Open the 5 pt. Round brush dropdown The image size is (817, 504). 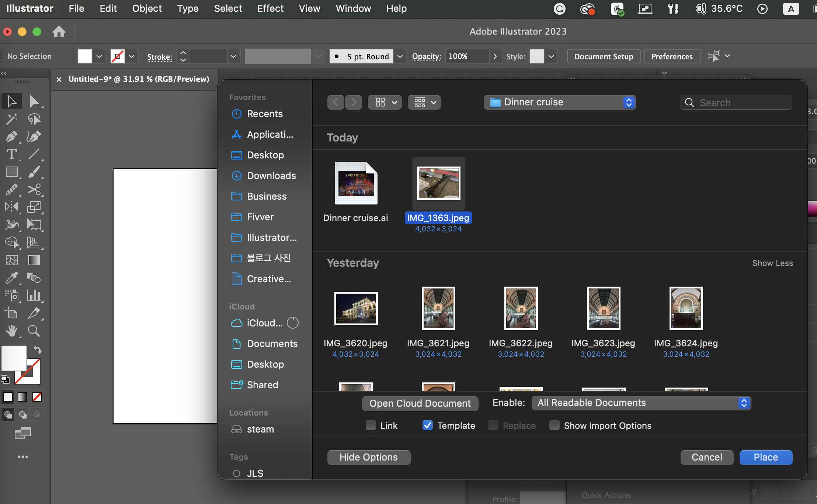click(400, 56)
